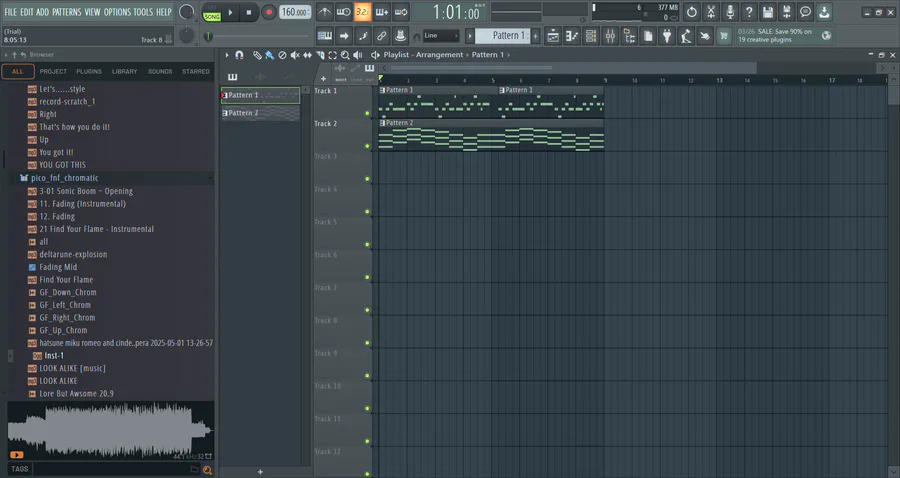Click the red Record button
The height and width of the screenshot is (478, 900).
pyautogui.click(x=269, y=12)
